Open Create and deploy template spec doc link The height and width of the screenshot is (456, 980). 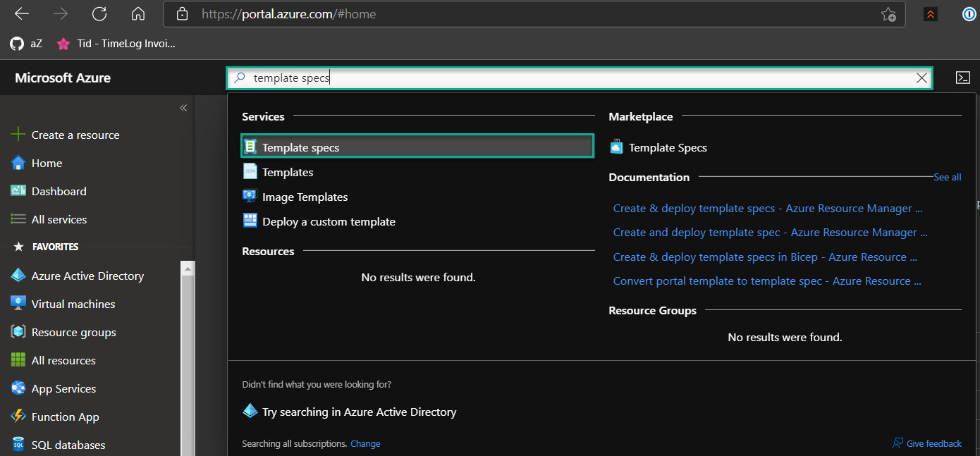pos(771,232)
